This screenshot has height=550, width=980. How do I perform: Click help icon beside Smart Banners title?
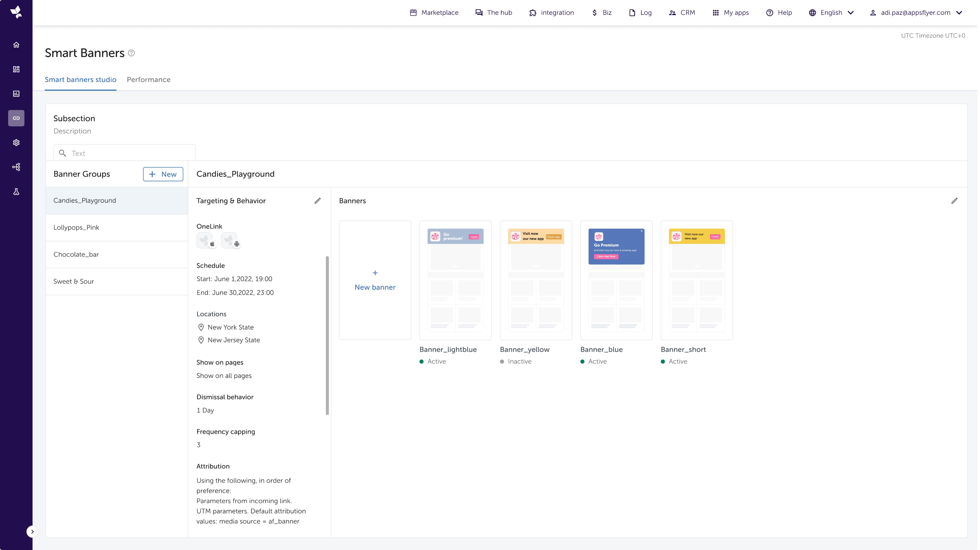coord(131,53)
